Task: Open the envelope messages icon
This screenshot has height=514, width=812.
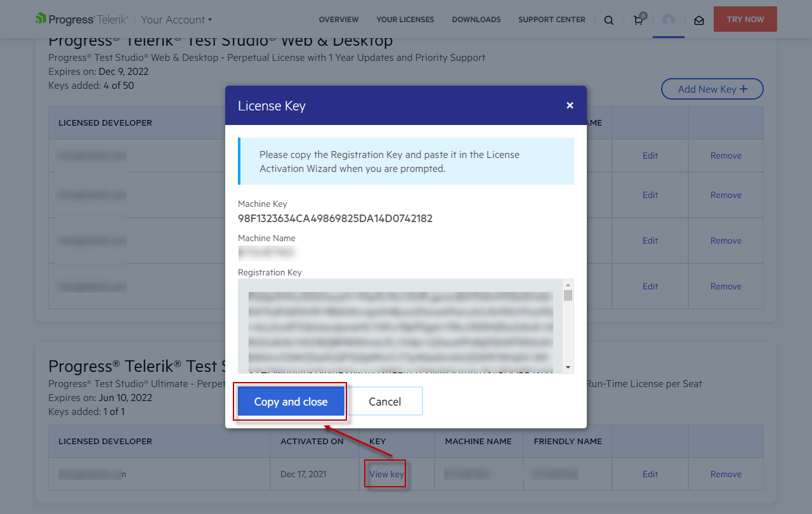Action: (x=699, y=20)
